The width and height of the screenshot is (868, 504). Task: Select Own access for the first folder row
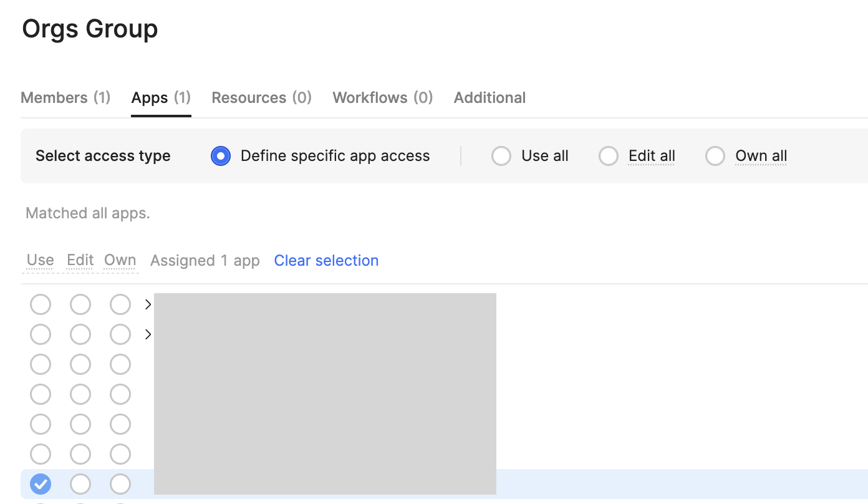tap(120, 304)
